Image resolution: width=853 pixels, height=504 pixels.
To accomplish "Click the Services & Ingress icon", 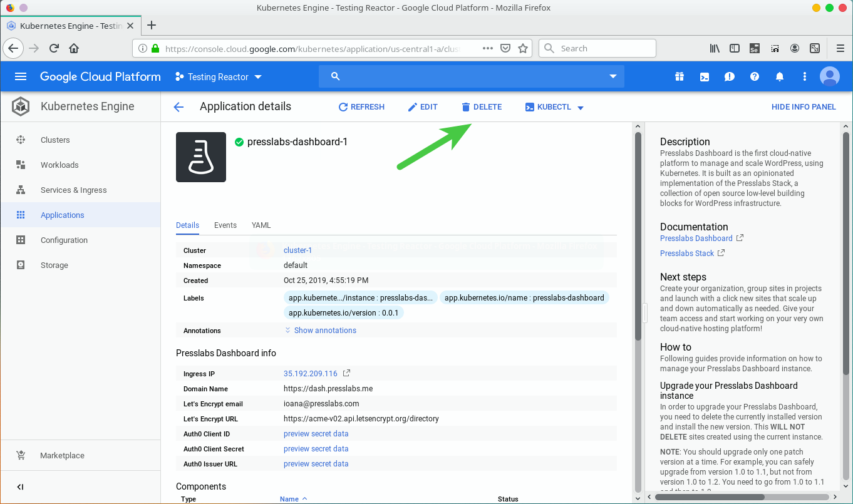I will 21,190.
